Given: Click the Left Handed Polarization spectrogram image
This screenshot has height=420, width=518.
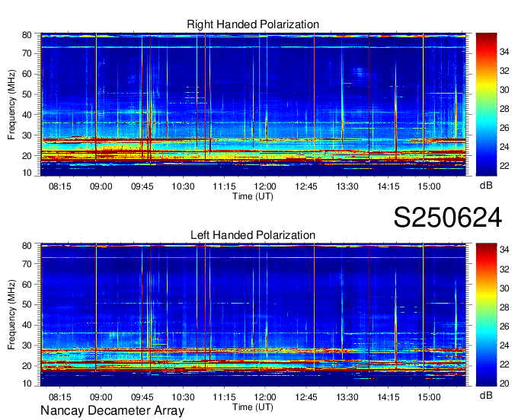Looking at the screenshot, I should tap(253, 315).
